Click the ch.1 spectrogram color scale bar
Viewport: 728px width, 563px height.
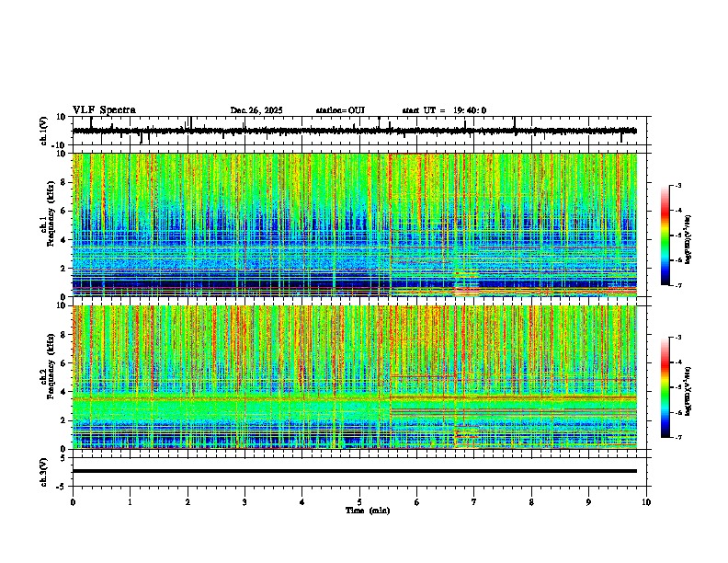(x=665, y=236)
